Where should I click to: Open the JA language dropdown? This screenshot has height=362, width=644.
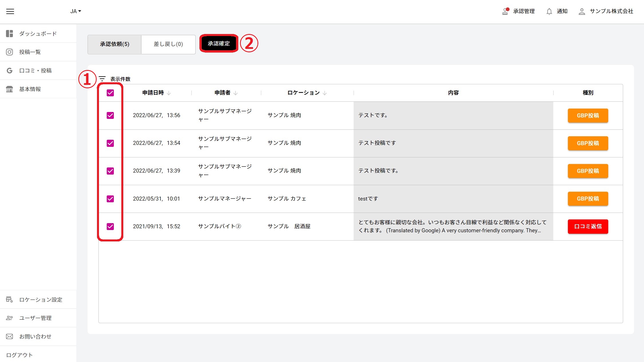point(76,11)
